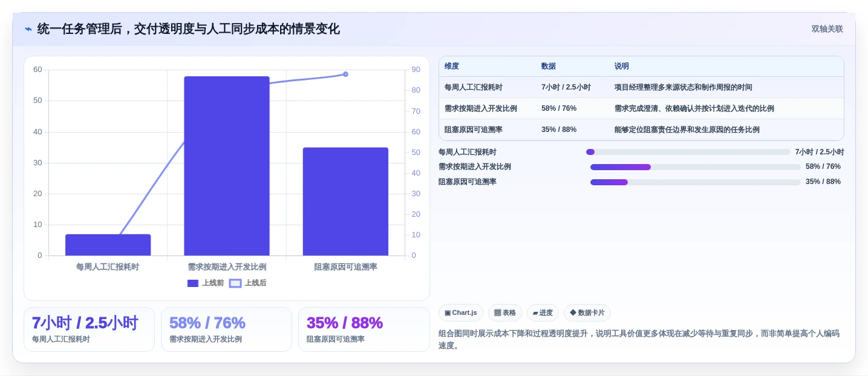The height and width of the screenshot is (376, 868).
Task: Click the 需求按期进入开发比例 x-axis label
Action: coord(227,267)
